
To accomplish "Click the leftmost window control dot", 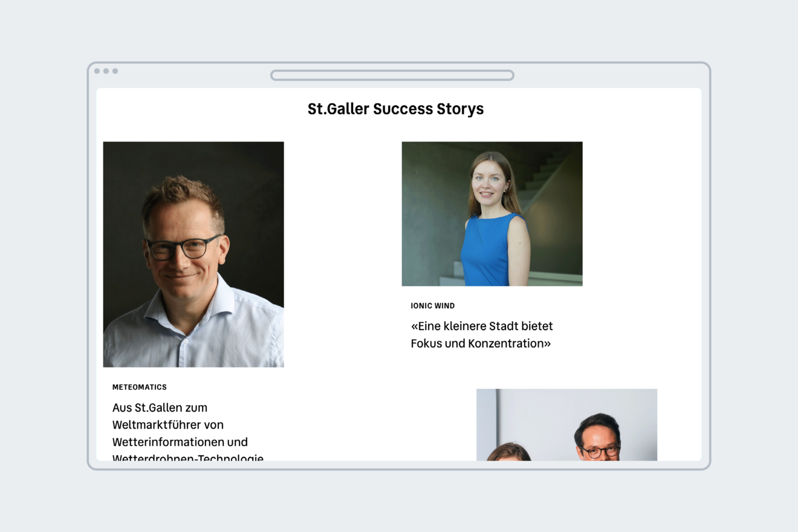I will point(97,71).
